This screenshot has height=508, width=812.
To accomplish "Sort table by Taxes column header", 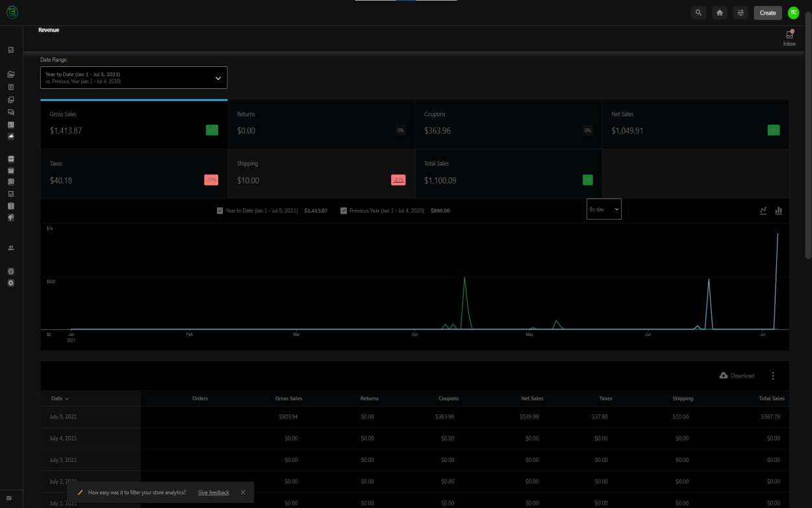I will (x=605, y=398).
